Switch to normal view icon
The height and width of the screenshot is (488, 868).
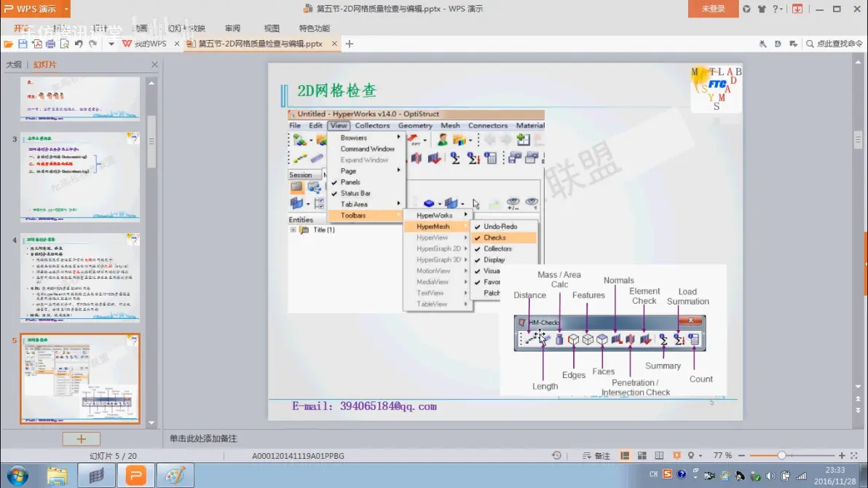[625, 456]
